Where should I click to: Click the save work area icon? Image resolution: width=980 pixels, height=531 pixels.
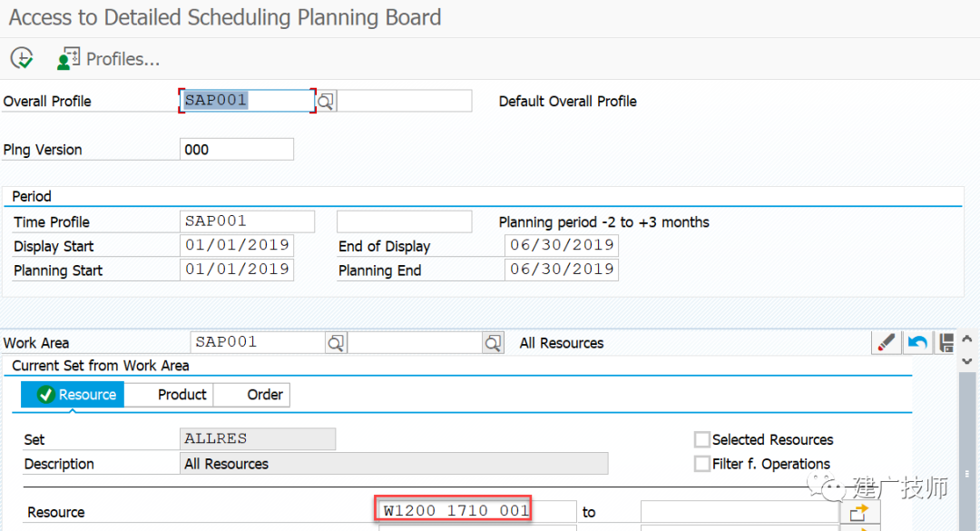(x=946, y=343)
